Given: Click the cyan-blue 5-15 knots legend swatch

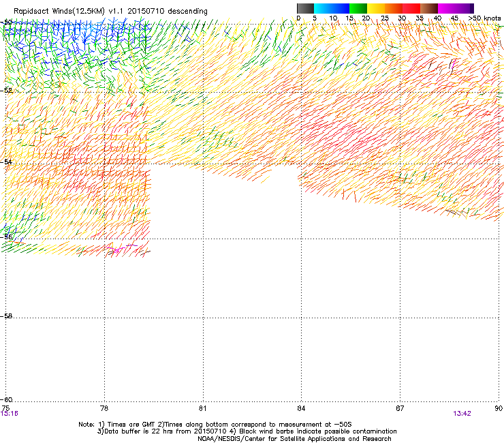Looking at the screenshot, I should pyautogui.click(x=332, y=8).
